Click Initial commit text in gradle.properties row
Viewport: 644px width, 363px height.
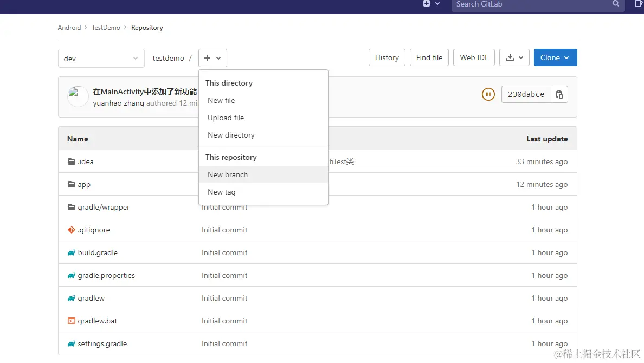pos(224,276)
